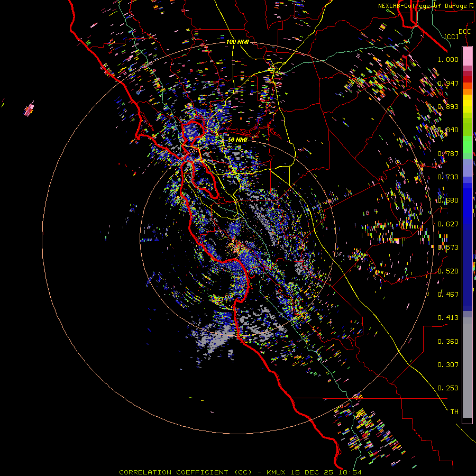Click the "DCC" label above the scale
Image resolution: width=476 pixels, height=476 pixels.
465,32
